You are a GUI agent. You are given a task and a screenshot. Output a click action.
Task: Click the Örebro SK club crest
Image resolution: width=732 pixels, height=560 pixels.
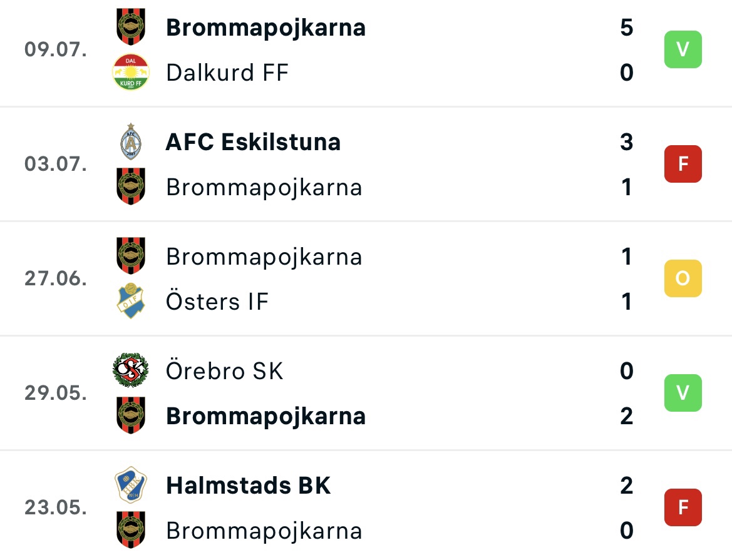[131, 370]
